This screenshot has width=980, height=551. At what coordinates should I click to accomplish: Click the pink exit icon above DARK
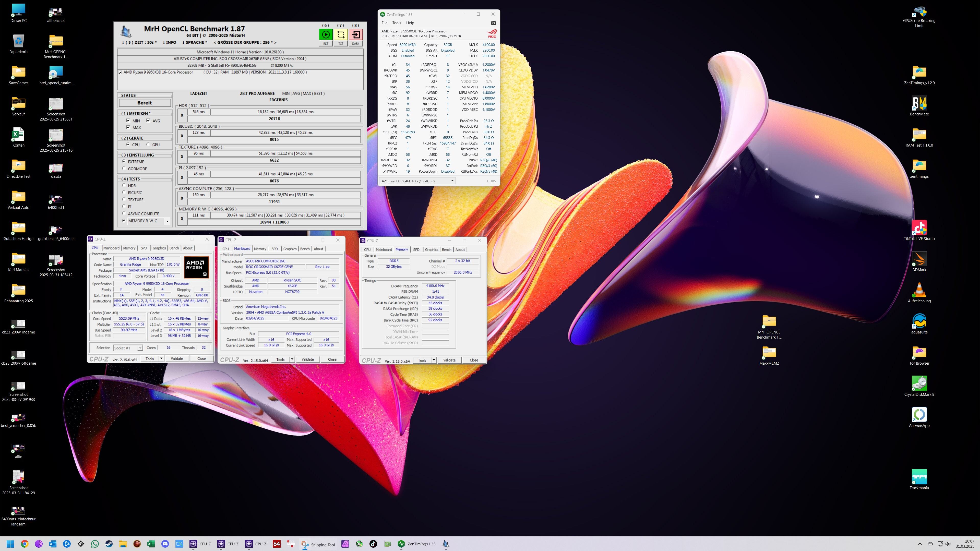point(356,35)
